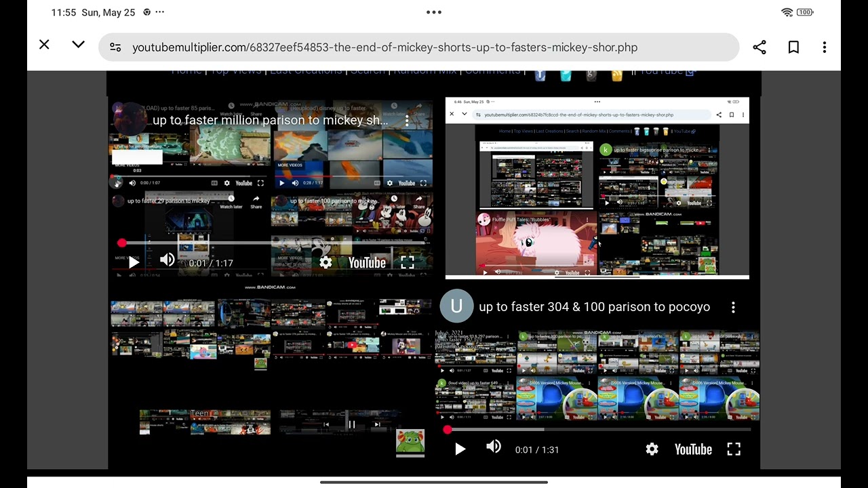This screenshot has width=868, height=488.
Task: Play the parison to pocoyo video
Action: click(x=460, y=449)
